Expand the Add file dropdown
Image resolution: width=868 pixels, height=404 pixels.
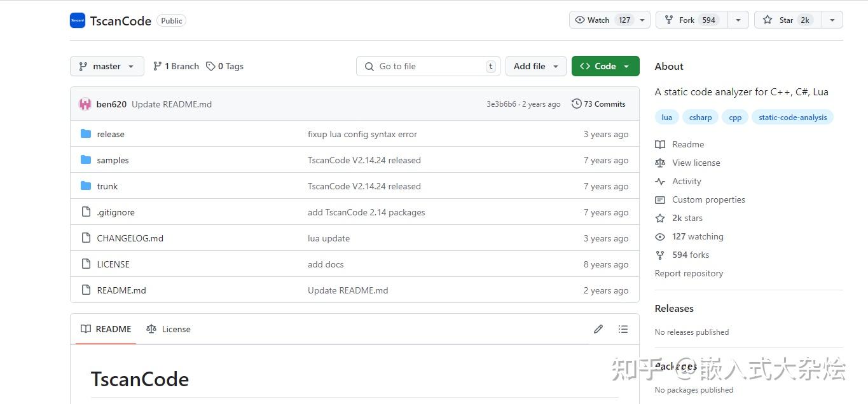[x=535, y=66]
